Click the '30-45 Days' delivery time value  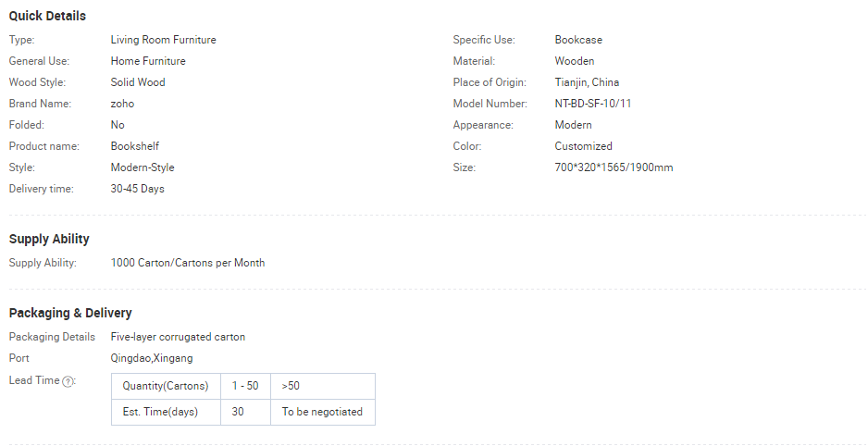137,189
